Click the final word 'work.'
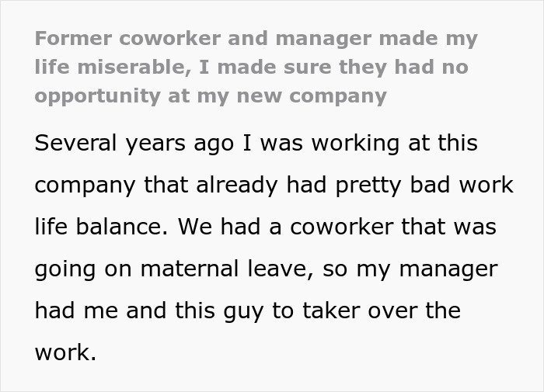544x392 pixels. [65, 353]
